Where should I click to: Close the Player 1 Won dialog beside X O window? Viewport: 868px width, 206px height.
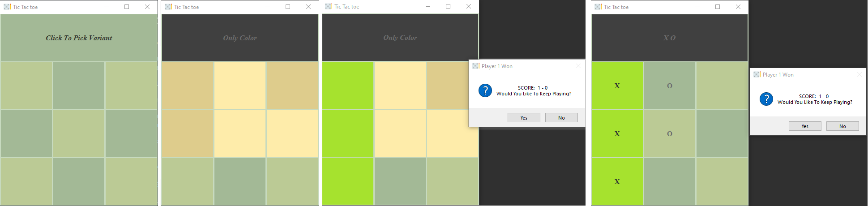[859, 74]
